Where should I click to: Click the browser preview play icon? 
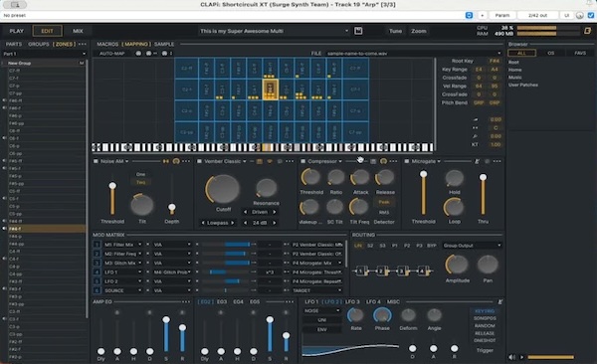click(x=522, y=357)
